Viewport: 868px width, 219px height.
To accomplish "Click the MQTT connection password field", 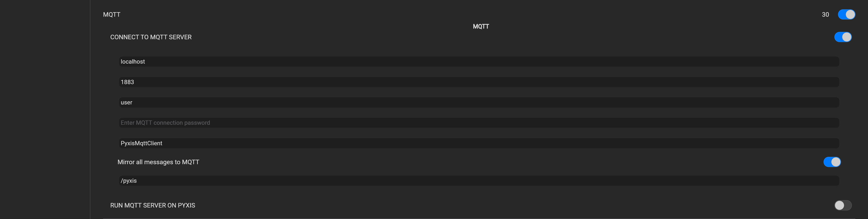I will (479, 123).
